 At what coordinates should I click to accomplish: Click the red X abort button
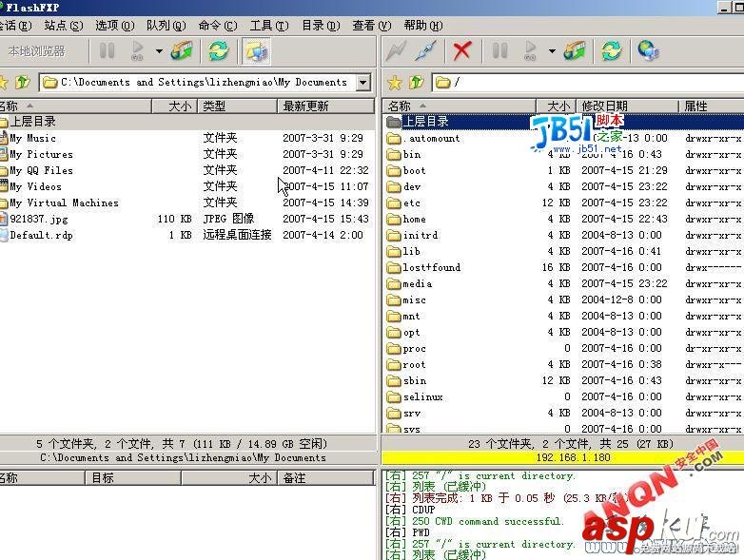[462, 50]
